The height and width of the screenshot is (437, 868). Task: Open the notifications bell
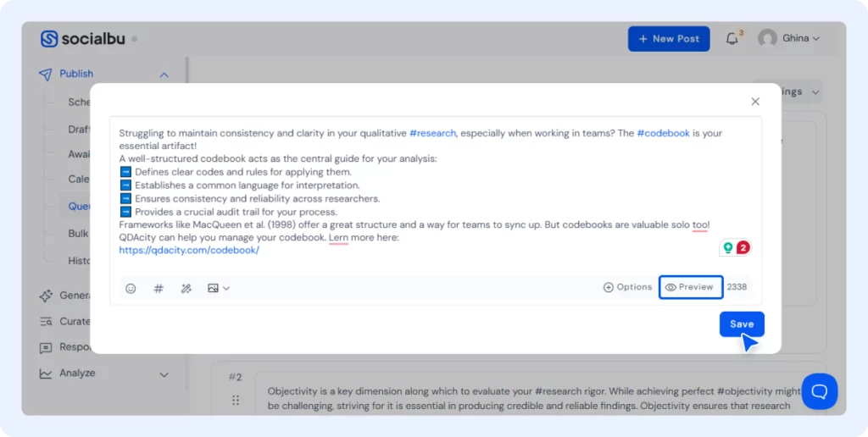click(732, 39)
